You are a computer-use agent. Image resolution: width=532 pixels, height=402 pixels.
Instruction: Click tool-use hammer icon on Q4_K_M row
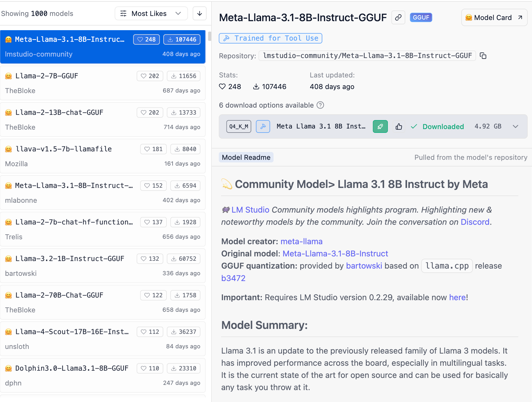click(263, 126)
